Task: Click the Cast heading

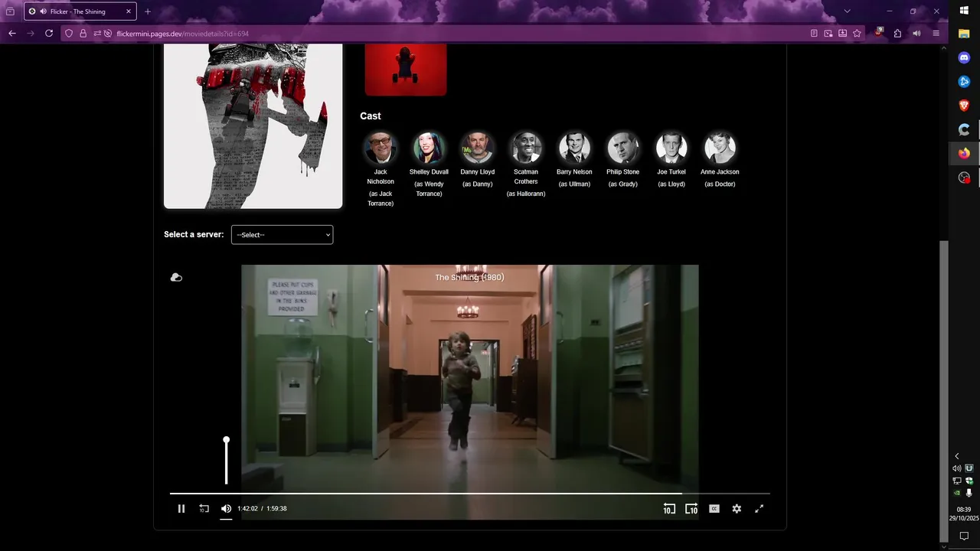Action: coord(371,116)
